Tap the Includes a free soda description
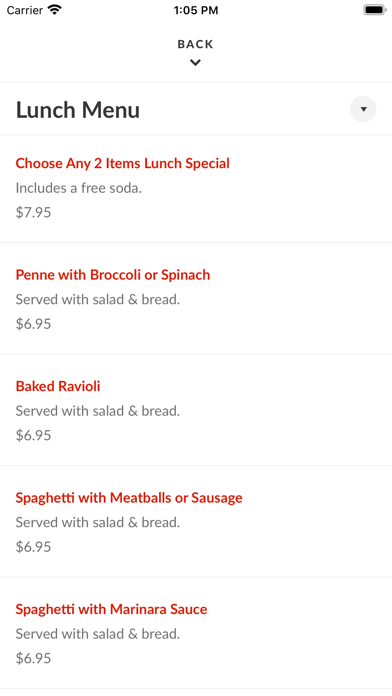392x696 pixels. point(79,188)
